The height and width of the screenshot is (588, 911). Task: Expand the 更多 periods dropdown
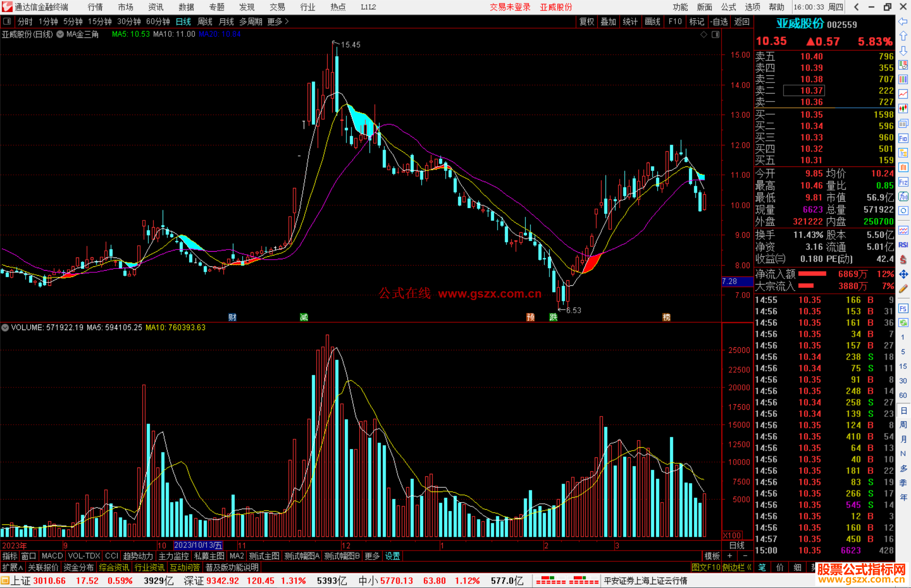278,21
